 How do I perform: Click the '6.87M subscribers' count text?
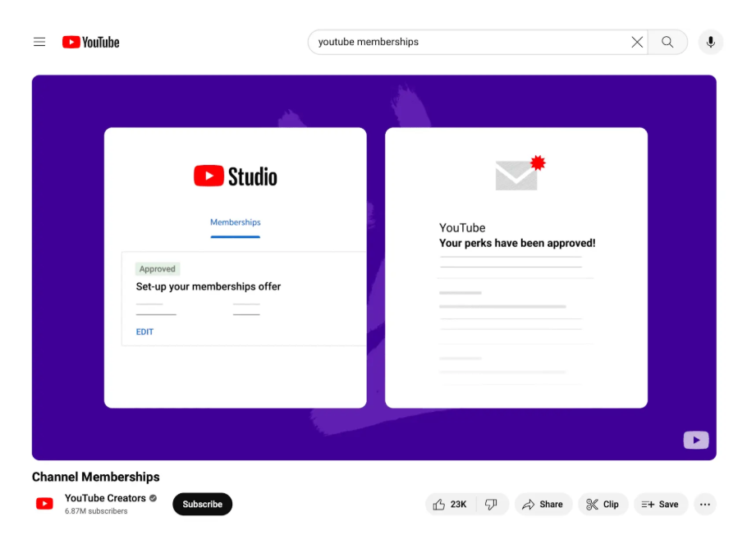pos(96,511)
